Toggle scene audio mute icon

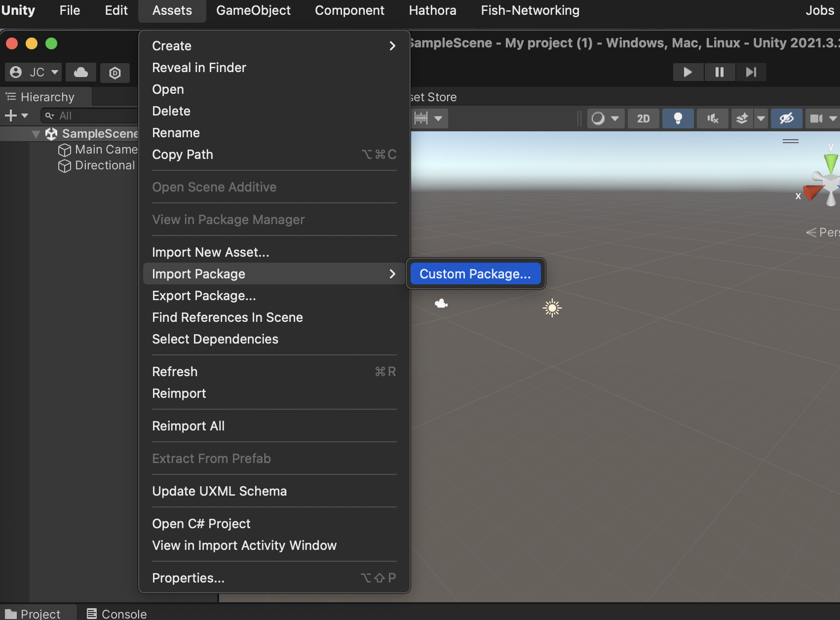click(713, 118)
